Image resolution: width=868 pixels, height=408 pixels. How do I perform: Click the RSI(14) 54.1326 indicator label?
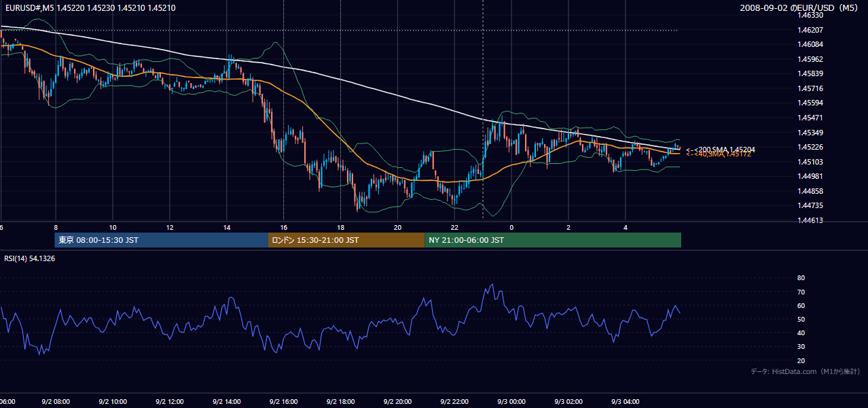(x=30, y=258)
